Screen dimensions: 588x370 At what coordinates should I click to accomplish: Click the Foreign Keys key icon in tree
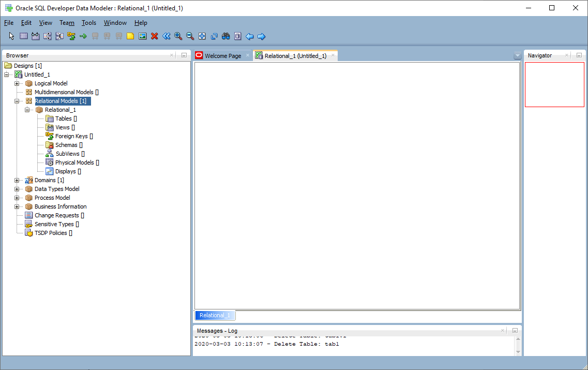50,136
